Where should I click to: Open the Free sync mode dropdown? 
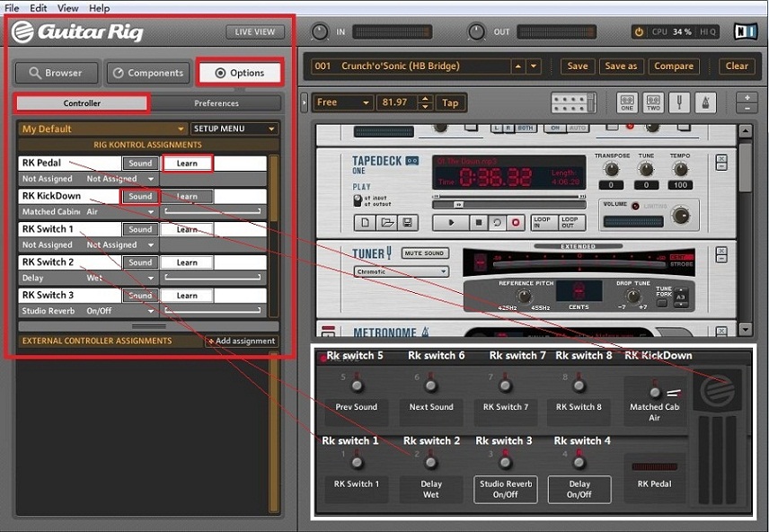(x=342, y=102)
